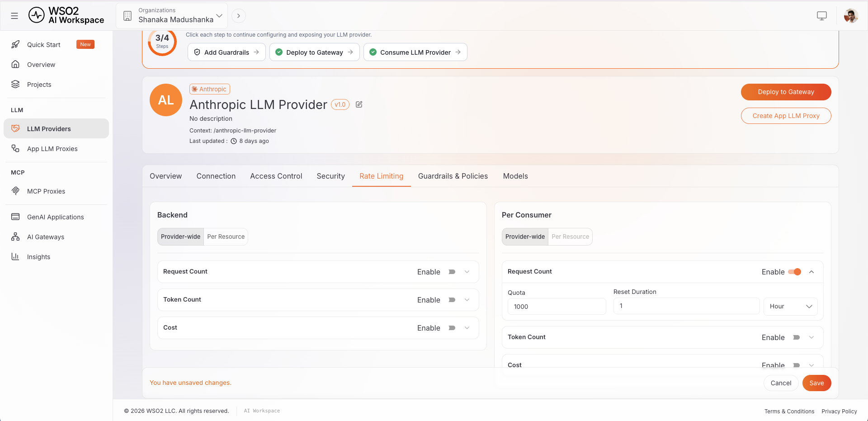Enable Backend Token Count toggle

click(x=452, y=300)
